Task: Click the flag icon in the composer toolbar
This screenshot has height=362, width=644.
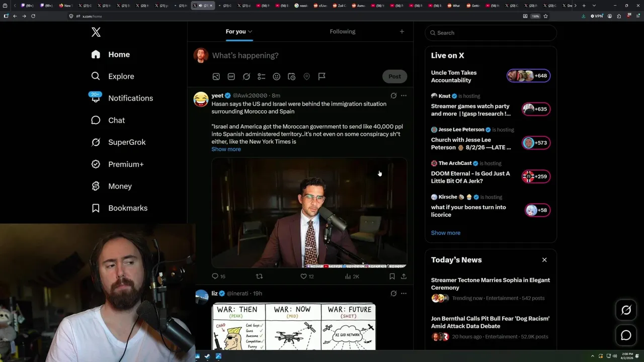Action: pos(321,76)
